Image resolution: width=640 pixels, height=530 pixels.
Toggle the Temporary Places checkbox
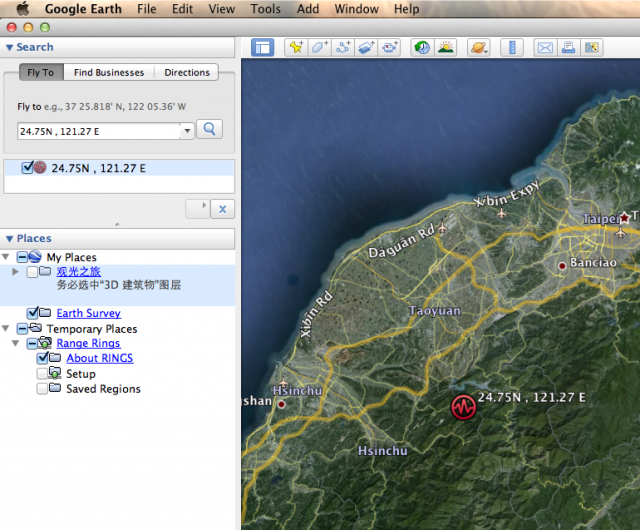point(22,329)
